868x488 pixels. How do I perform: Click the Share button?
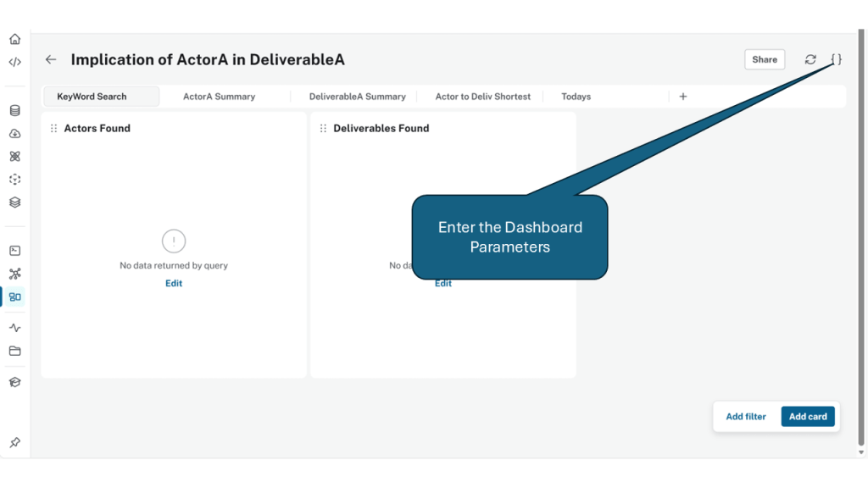764,59
